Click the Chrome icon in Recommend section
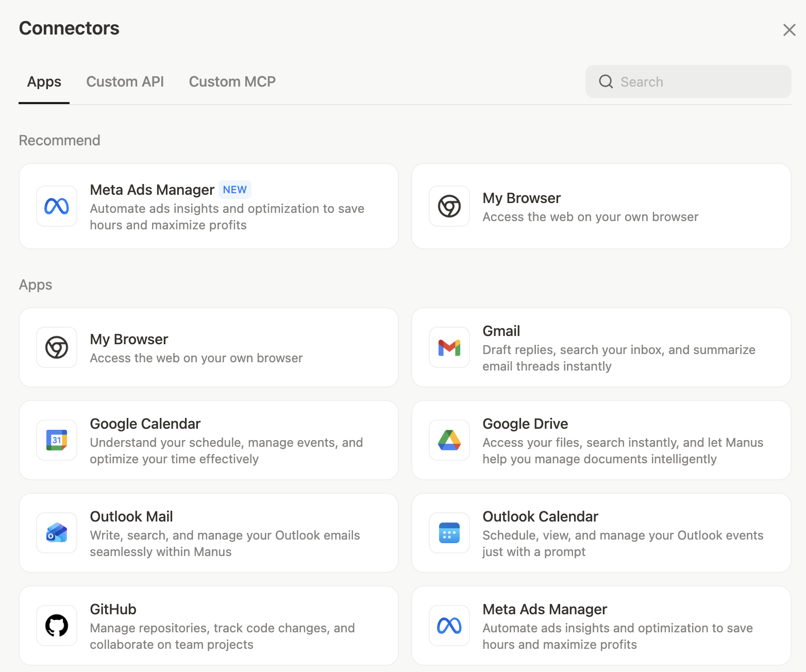This screenshot has height=672, width=806. tap(449, 206)
